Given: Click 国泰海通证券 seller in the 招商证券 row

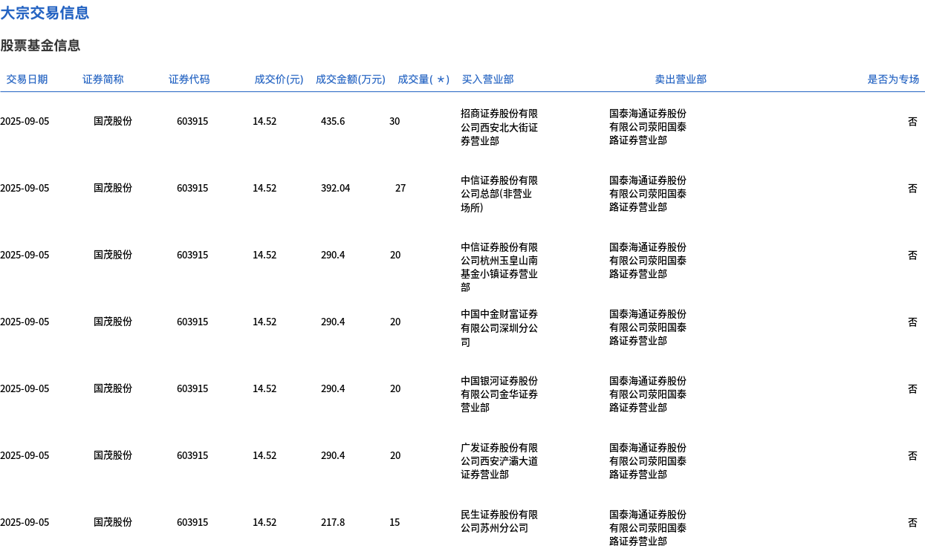Looking at the screenshot, I should pos(648,127).
